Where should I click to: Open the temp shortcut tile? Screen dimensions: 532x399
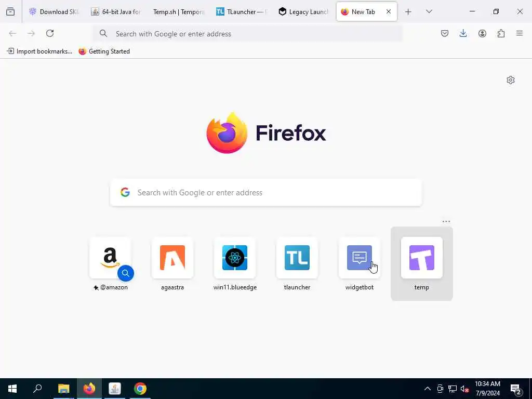(422, 264)
